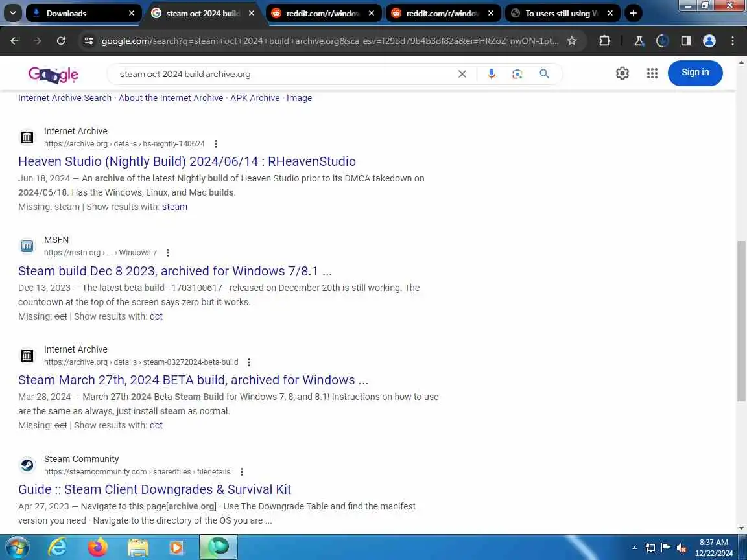Click the Sign in button
Screen dimensions: 747x560
[695, 73]
